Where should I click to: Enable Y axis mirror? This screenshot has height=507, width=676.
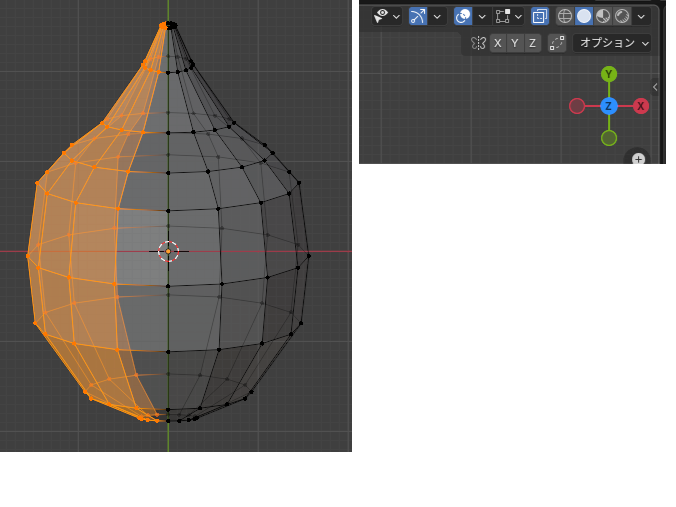point(515,43)
